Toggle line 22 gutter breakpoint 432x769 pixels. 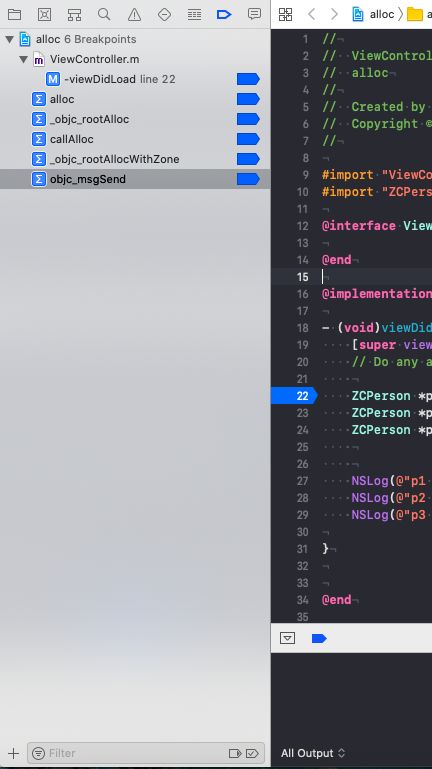294,396
